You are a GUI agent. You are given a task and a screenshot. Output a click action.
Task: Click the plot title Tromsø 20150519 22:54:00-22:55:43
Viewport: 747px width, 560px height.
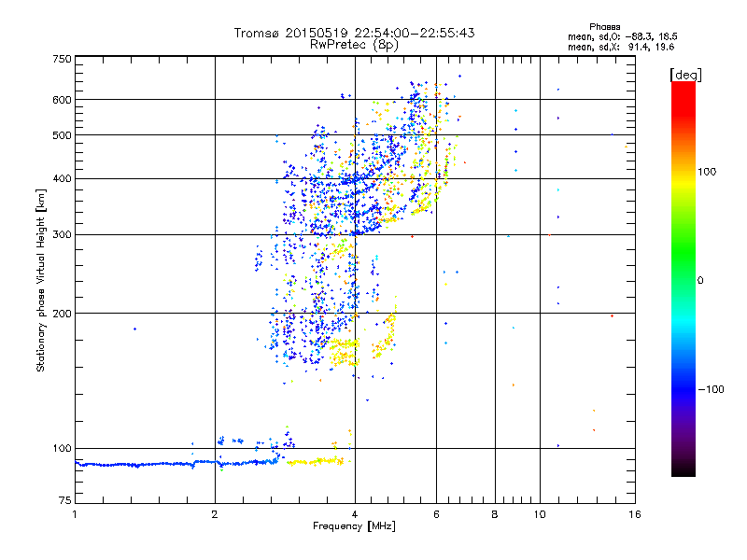coord(354,33)
